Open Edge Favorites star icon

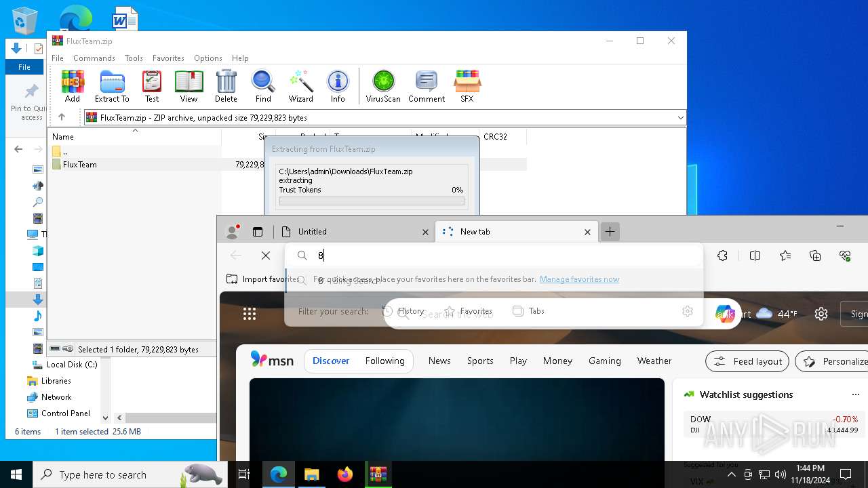click(x=785, y=256)
